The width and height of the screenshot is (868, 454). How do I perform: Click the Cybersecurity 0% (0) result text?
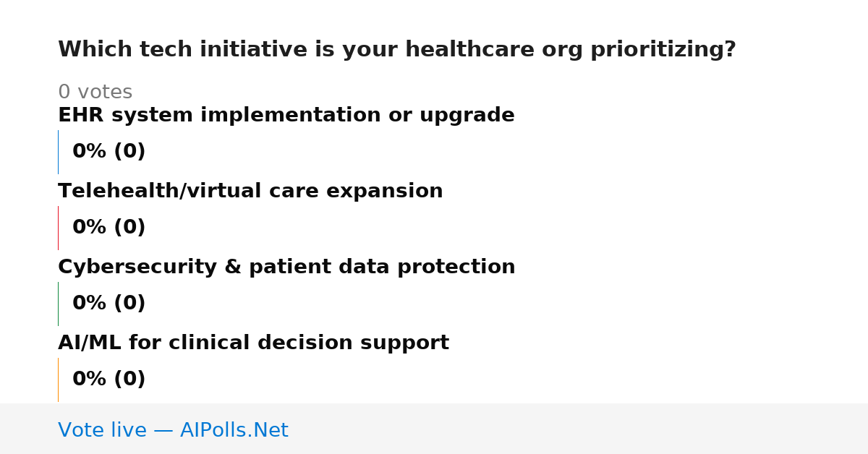tap(109, 304)
